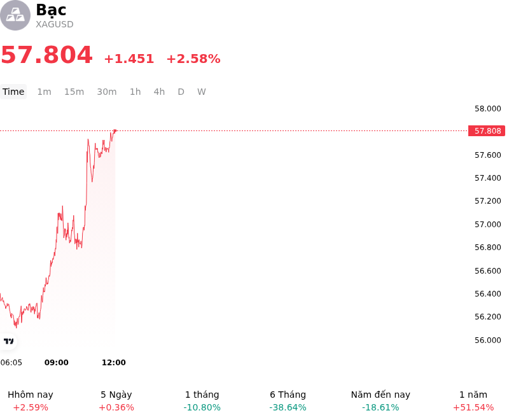Switch to the 15m interval
509x420 pixels.
(74, 92)
